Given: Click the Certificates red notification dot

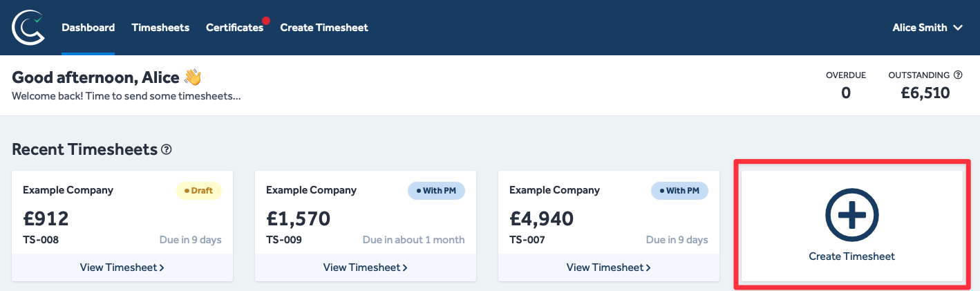Looking at the screenshot, I should click(x=266, y=21).
